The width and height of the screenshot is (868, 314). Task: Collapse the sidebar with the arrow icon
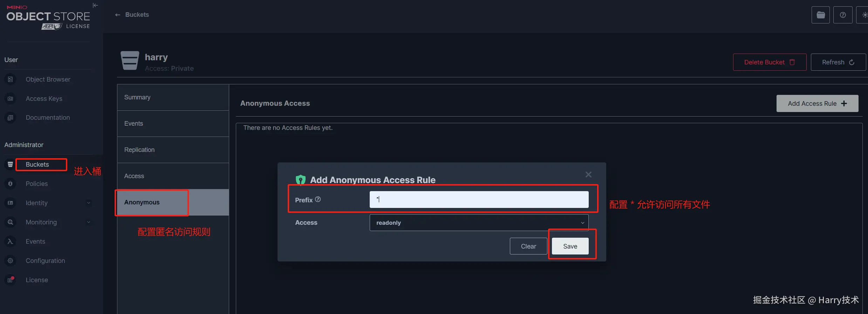(x=95, y=5)
